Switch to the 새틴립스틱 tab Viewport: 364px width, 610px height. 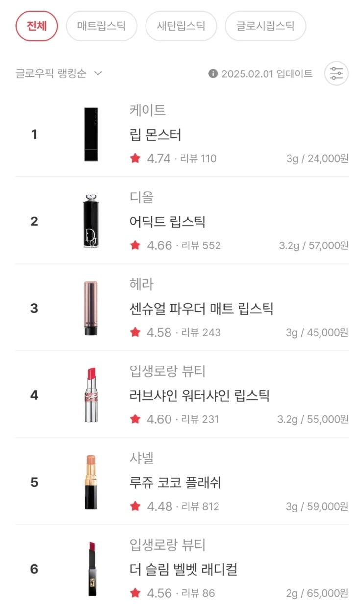coord(181,26)
